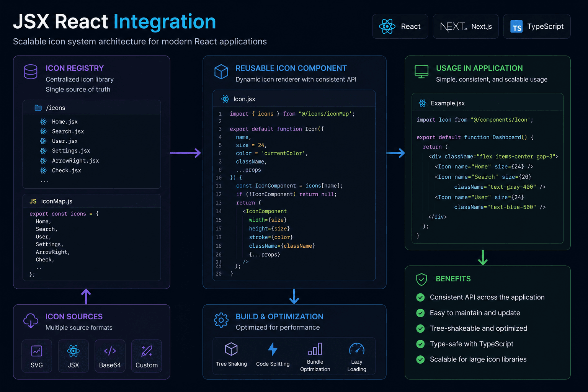Click the SVG source format icon

click(37, 351)
